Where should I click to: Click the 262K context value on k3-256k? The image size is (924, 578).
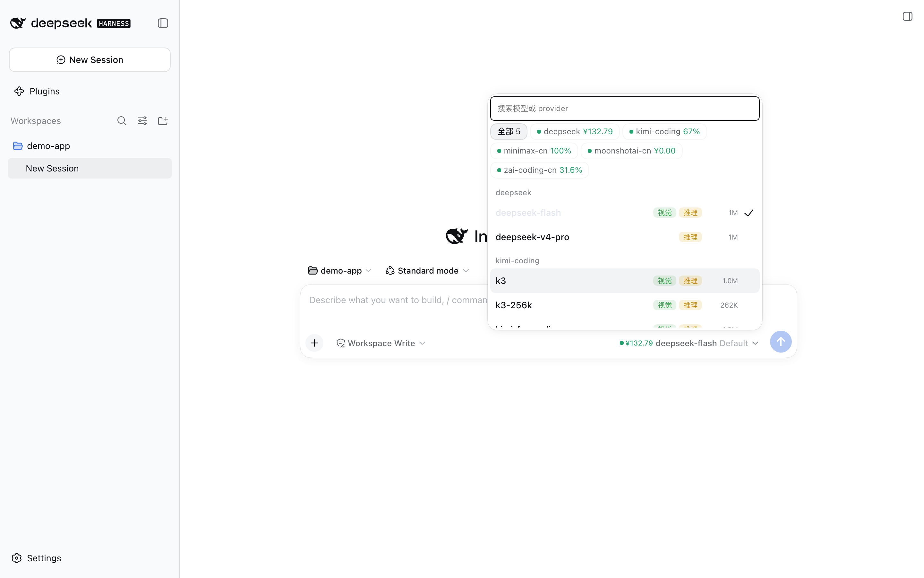click(x=729, y=305)
